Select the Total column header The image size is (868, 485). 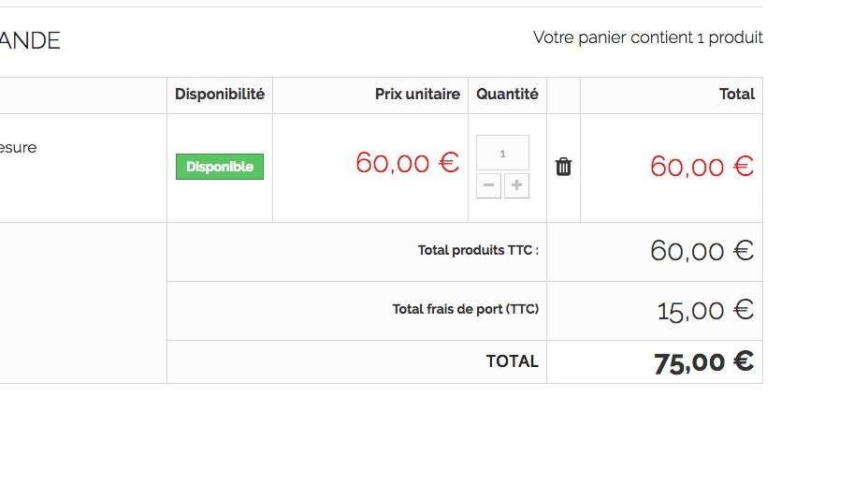737,95
